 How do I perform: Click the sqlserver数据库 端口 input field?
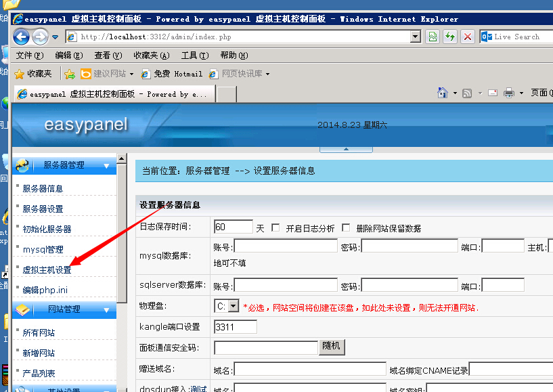point(503,285)
